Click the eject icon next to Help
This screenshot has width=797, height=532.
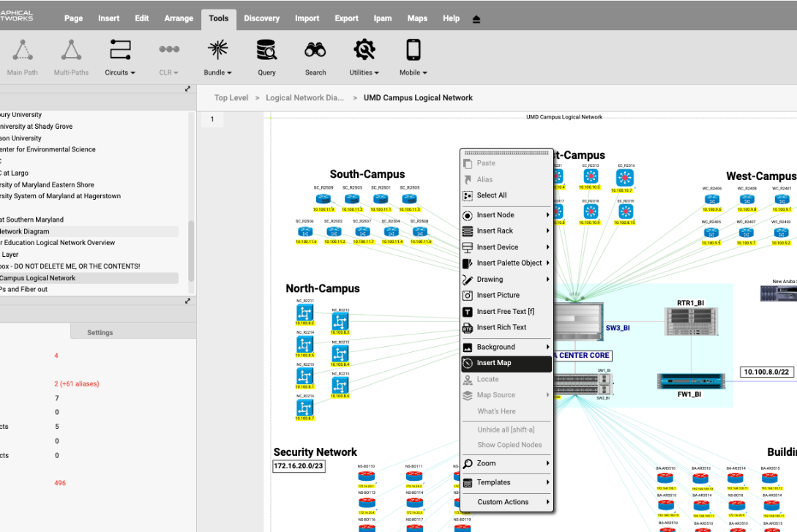coord(476,19)
